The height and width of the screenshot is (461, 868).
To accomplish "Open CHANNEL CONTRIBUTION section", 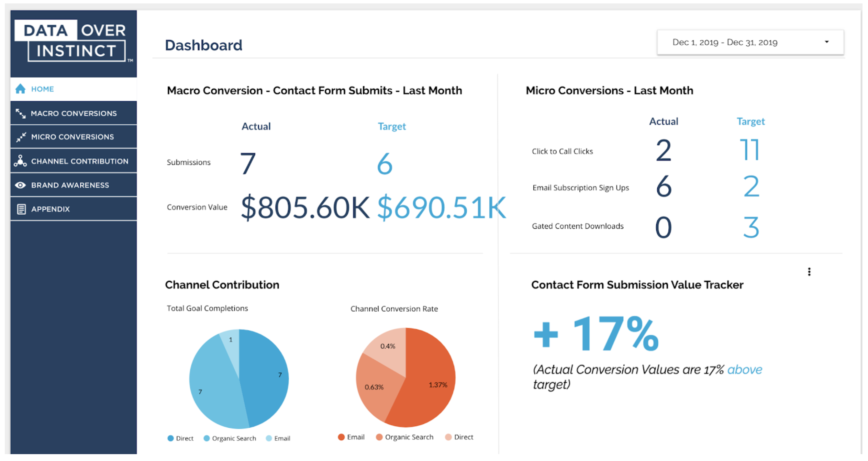I will click(x=74, y=161).
